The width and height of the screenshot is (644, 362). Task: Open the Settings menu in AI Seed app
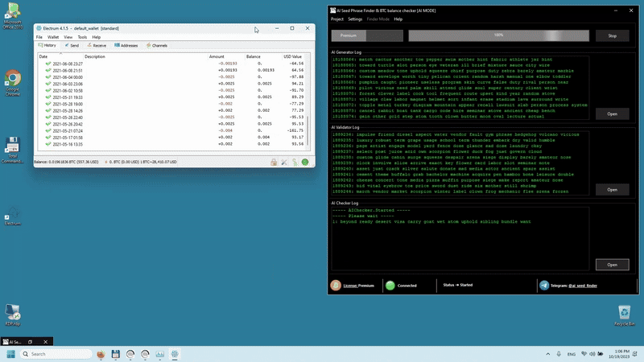coord(355,19)
